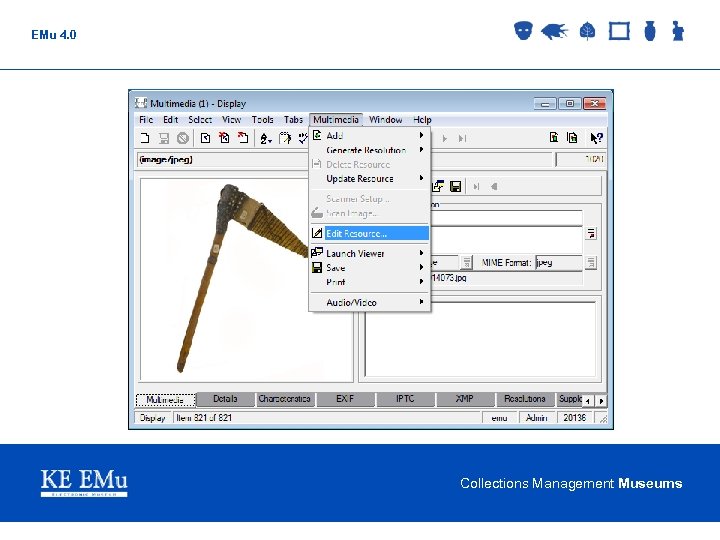This screenshot has height=540, width=720.
Task: Open the View menu
Action: [231, 119]
